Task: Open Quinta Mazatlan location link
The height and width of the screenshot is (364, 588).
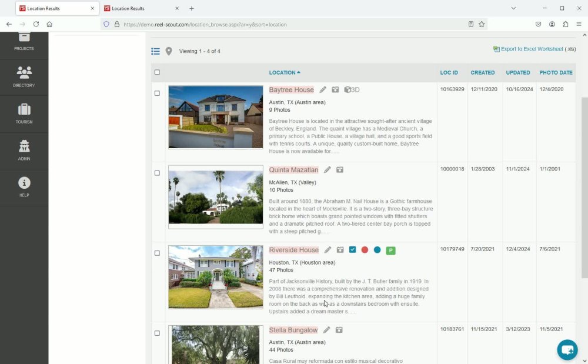Action: click(293, 170)
